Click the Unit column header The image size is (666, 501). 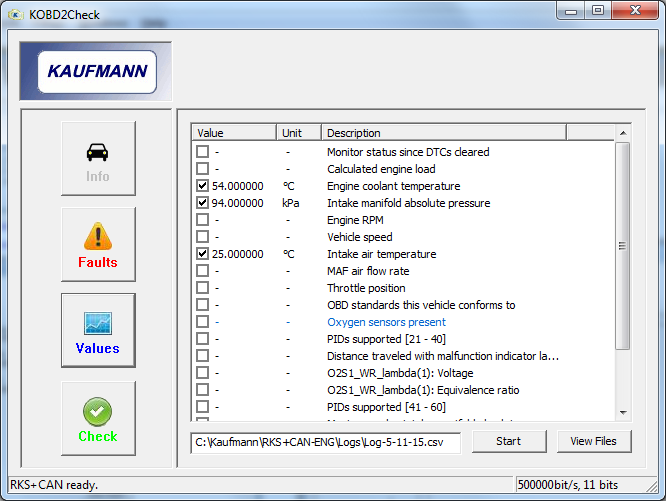pyautogui.click(x=299, y=133)
